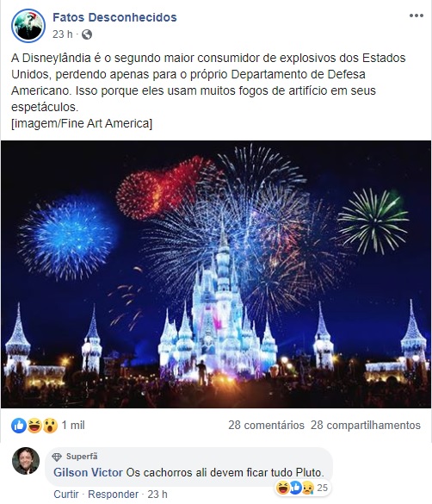432x504 pixels.
Task: Click the public globe privacy icon
Action: coord(87,34)
